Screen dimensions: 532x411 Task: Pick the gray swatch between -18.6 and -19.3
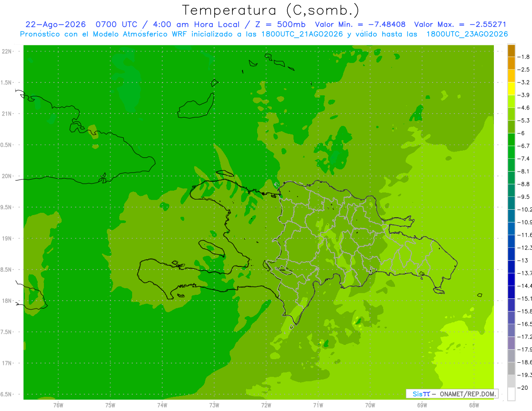511,368
